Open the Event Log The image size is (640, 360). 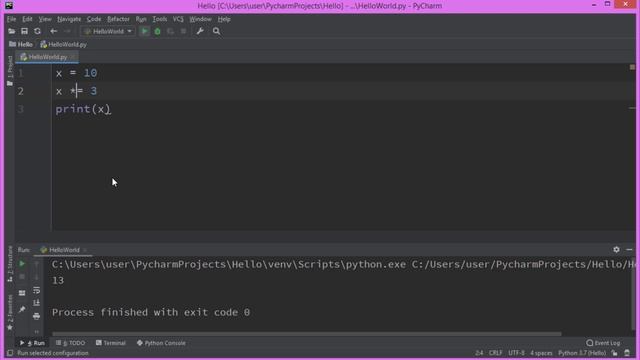coord(603,343)
